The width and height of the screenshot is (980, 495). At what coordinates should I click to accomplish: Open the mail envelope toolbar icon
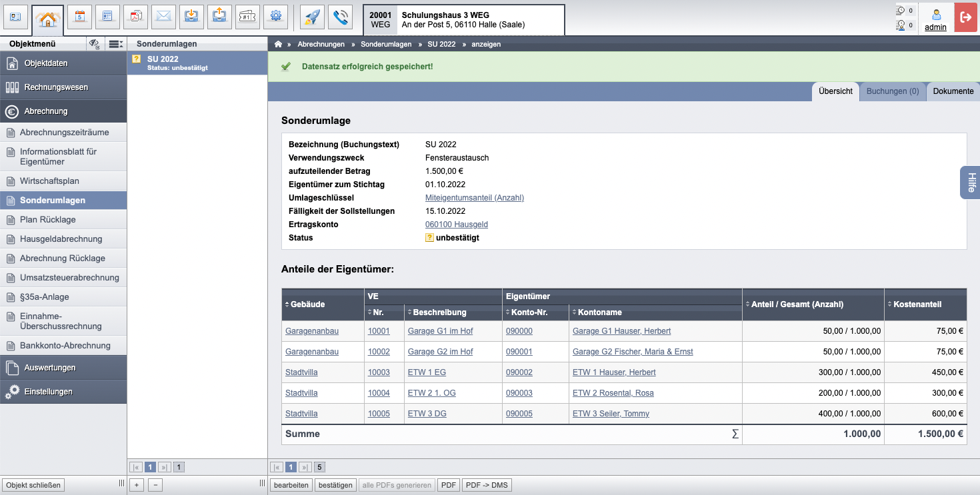164,17
